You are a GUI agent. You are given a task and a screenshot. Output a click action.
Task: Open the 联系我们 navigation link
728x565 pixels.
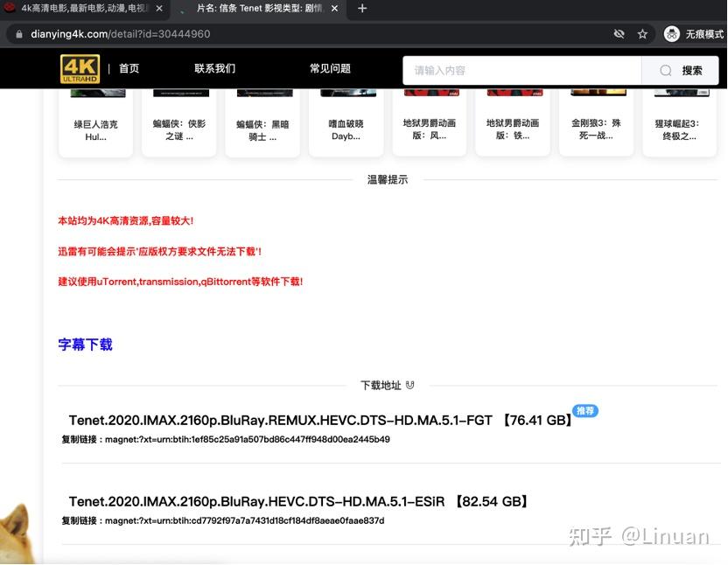214,69
